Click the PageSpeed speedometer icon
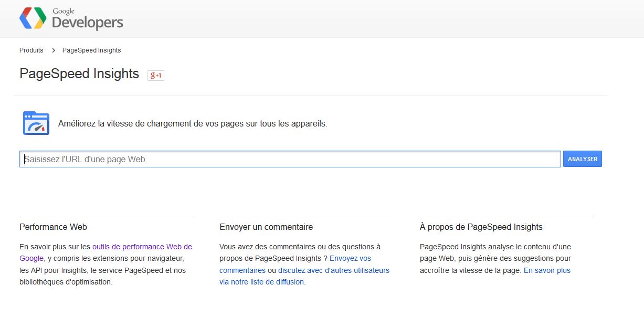This screenshot has width=644, height=317. coord(36,123)
